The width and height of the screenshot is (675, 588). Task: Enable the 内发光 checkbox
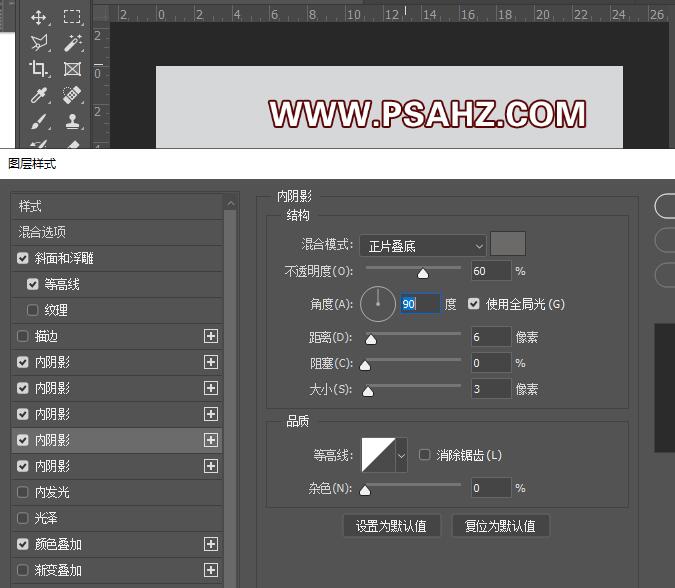click(x=22, y=492)
